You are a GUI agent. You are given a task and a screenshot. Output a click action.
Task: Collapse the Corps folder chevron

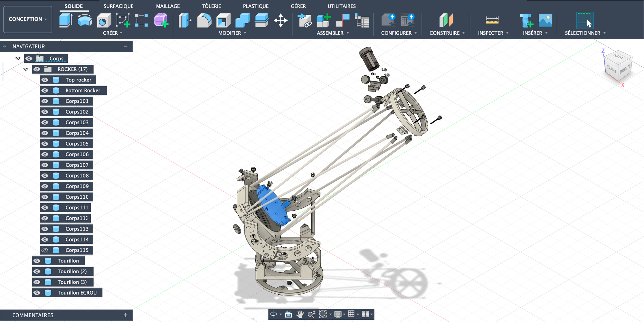coord(18,59)
